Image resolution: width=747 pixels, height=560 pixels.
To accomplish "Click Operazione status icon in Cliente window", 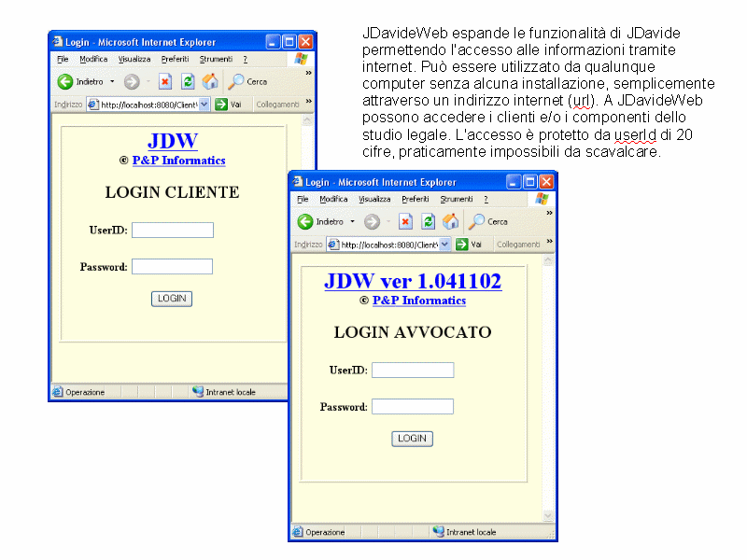I will [58, 392].
